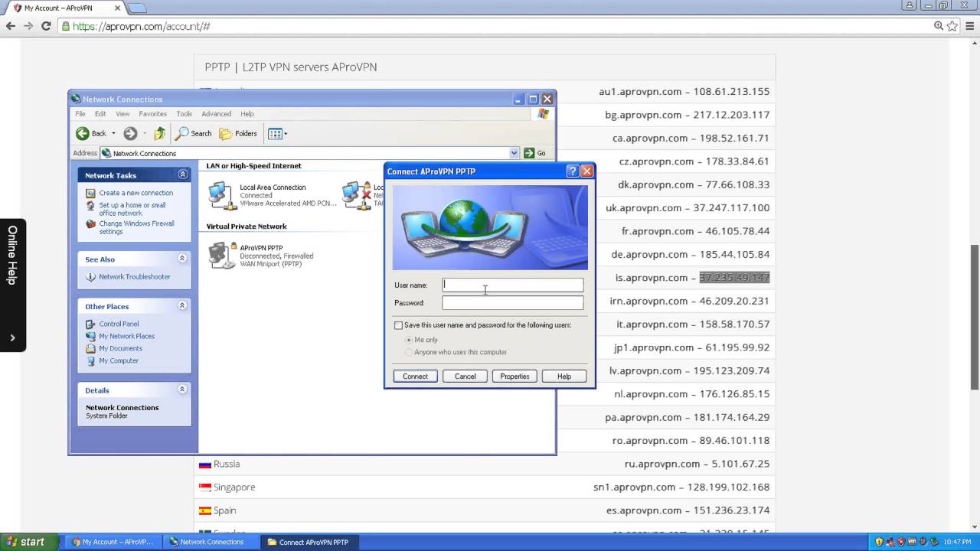Click the Help button in the dialog

[564, 377]
